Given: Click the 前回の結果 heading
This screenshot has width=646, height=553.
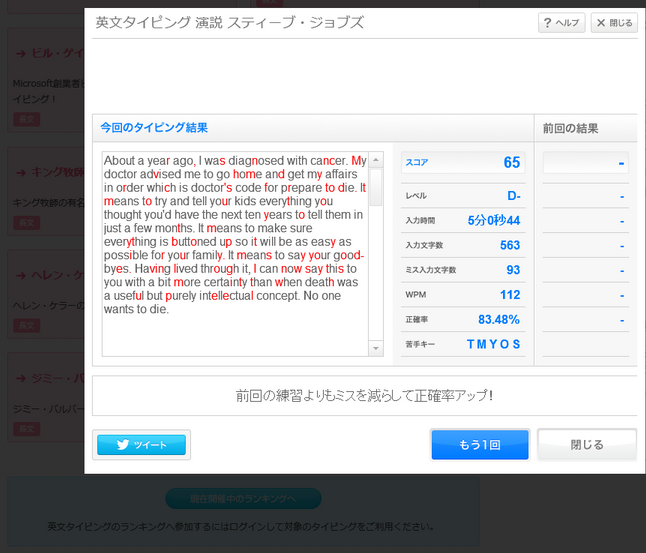Looking at the screenshot, I should pyautogui.click(x=570, y=129).
